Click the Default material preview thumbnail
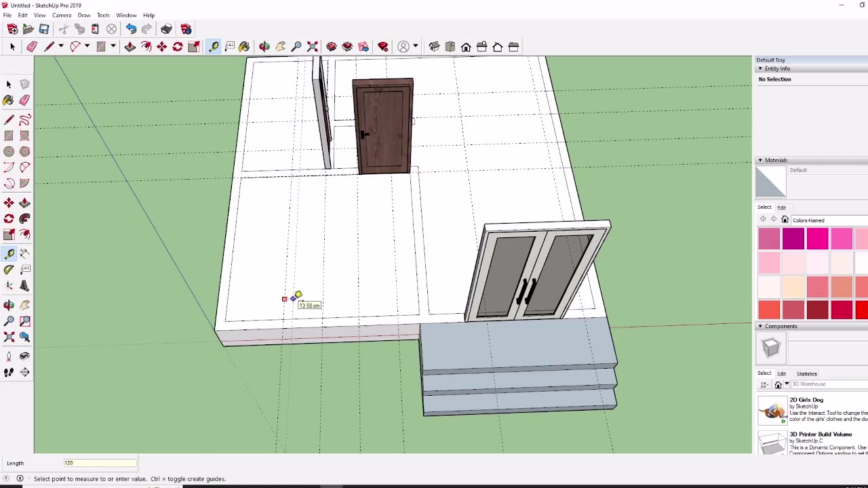868x488 pixels. (771, 182)
